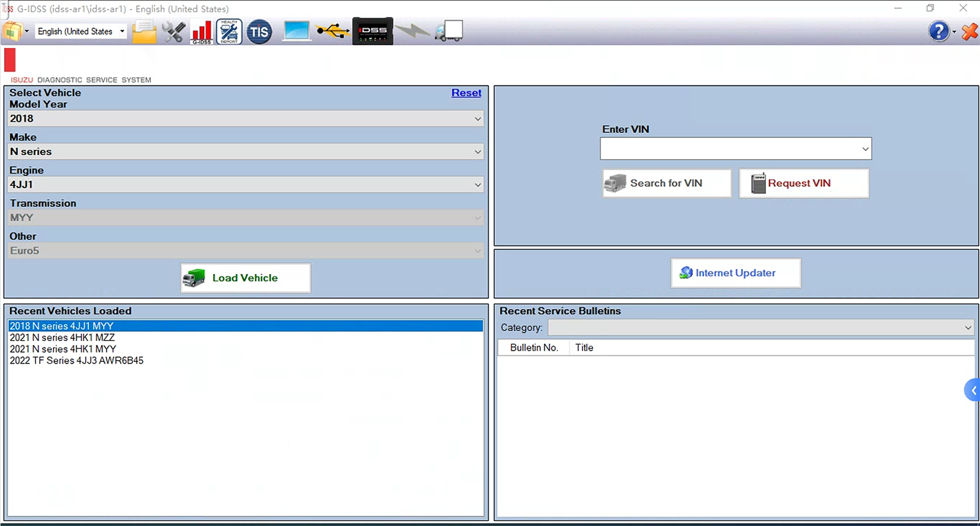
Task: Select 2022 TF Series 4JJ3 AWR6B45 entry
Action: 76,361
